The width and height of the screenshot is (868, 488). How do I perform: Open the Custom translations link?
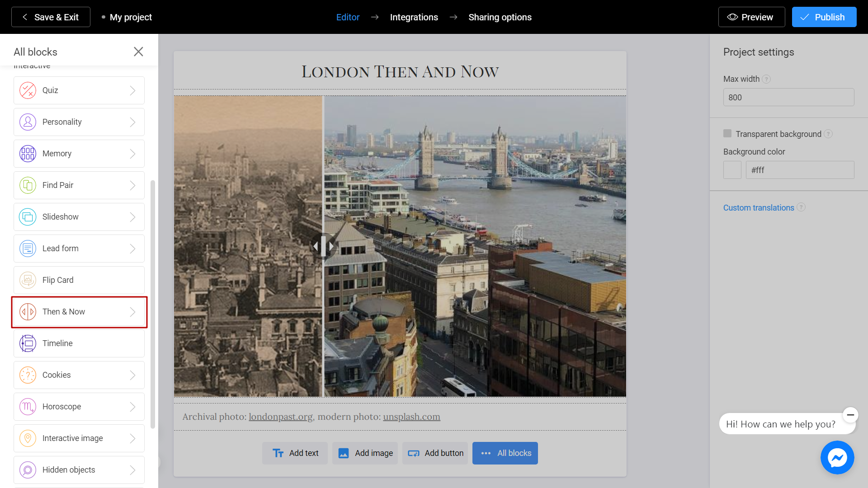click(x=758, y=208)
